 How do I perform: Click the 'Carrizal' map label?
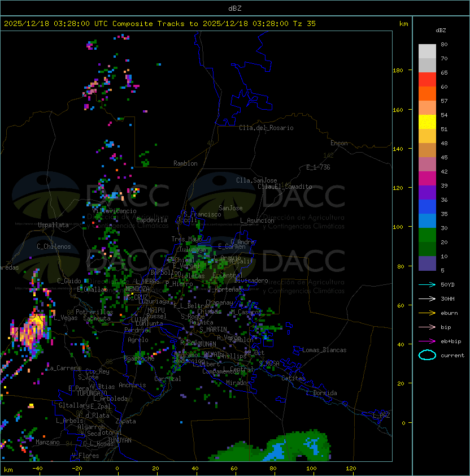tap(168, 379)
